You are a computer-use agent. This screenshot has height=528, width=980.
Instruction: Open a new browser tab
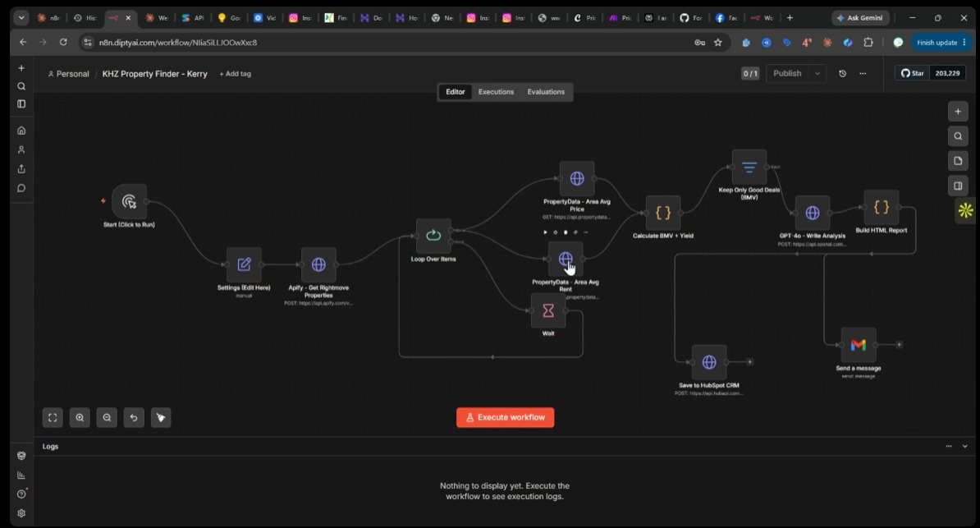[790, 18]
